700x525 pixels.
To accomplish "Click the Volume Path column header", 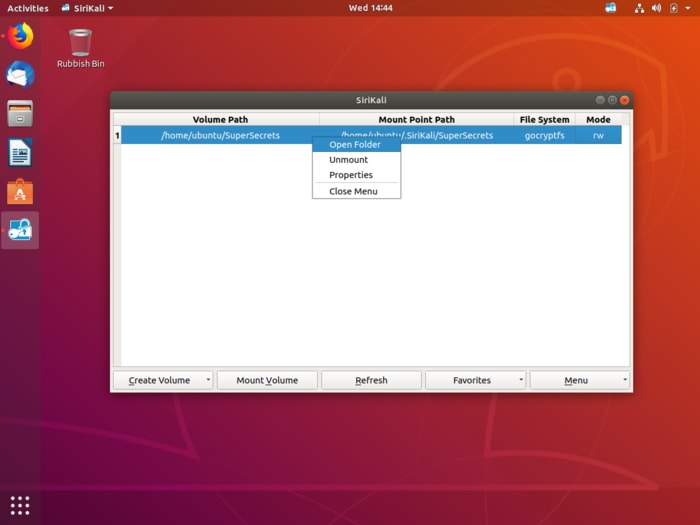I will 220,120.
